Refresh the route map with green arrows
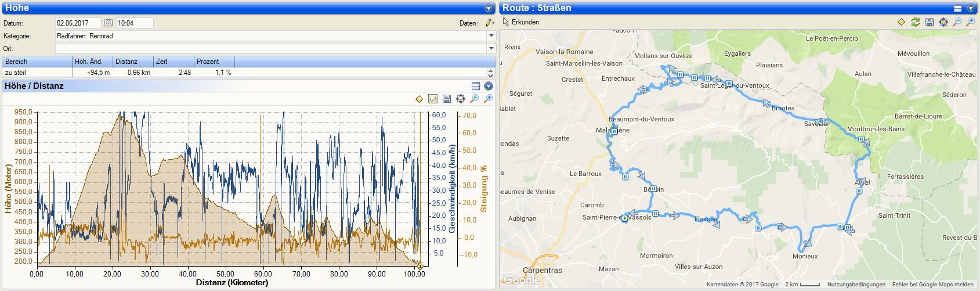 click(915, 22)
